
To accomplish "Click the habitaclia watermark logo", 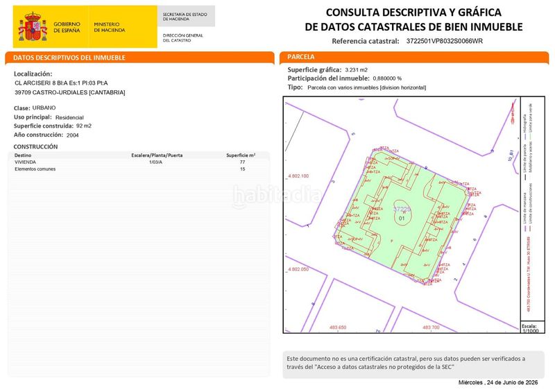I will pos(276,196).
